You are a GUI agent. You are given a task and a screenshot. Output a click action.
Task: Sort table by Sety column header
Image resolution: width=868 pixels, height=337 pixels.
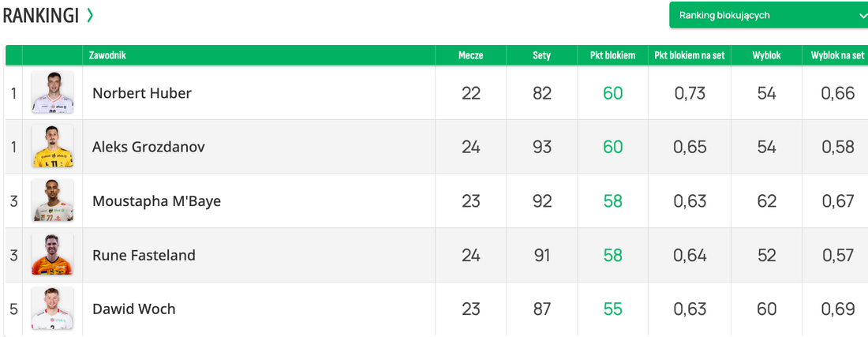[x=541, y=55]
